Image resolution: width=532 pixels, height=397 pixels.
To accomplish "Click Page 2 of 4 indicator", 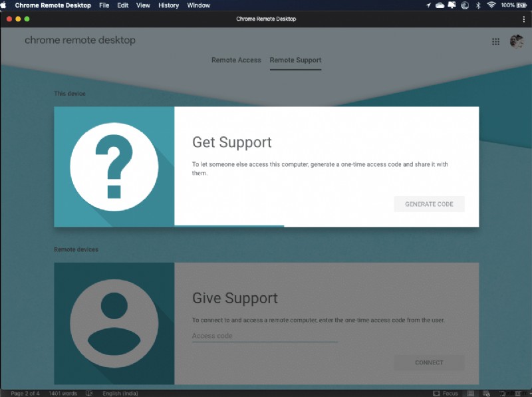I will [x=25, y=393].
